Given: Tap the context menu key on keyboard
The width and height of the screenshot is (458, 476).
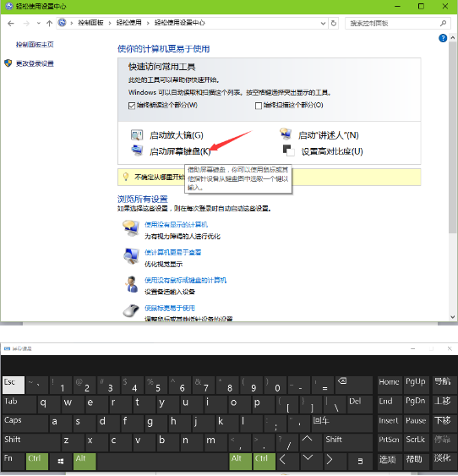Looking at the screenshot, I should pos(360,461).
